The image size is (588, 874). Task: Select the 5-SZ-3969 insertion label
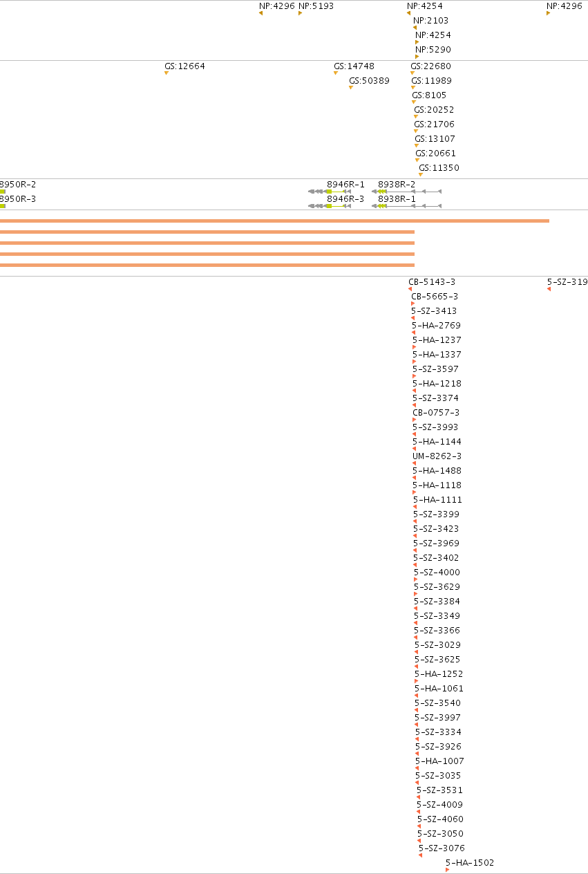coord(436,543)
